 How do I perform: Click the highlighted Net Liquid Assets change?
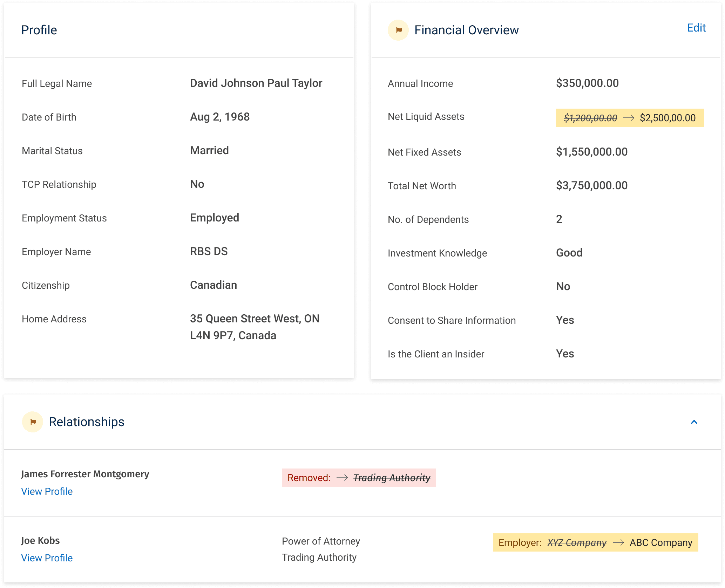click(x=630, y=118)
